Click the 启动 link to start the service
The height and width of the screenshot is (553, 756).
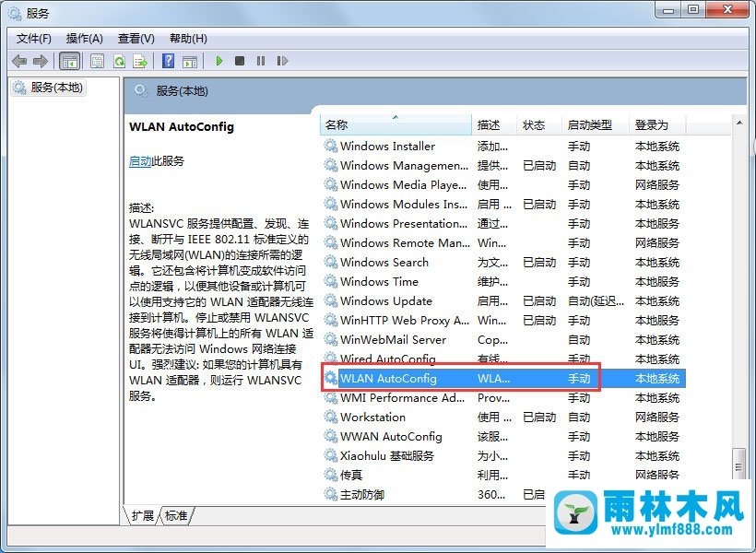140,161
